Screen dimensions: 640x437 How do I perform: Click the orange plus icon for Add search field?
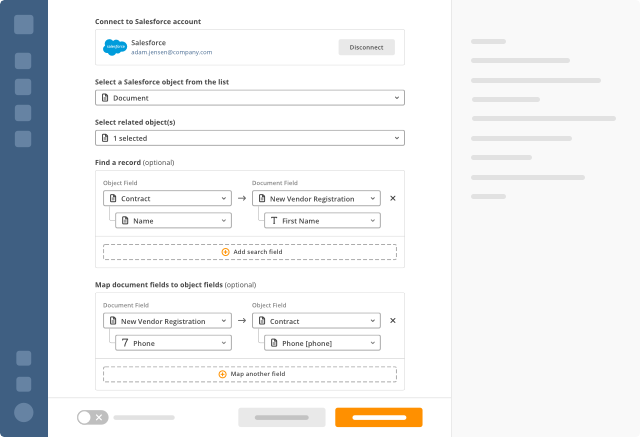225,252
